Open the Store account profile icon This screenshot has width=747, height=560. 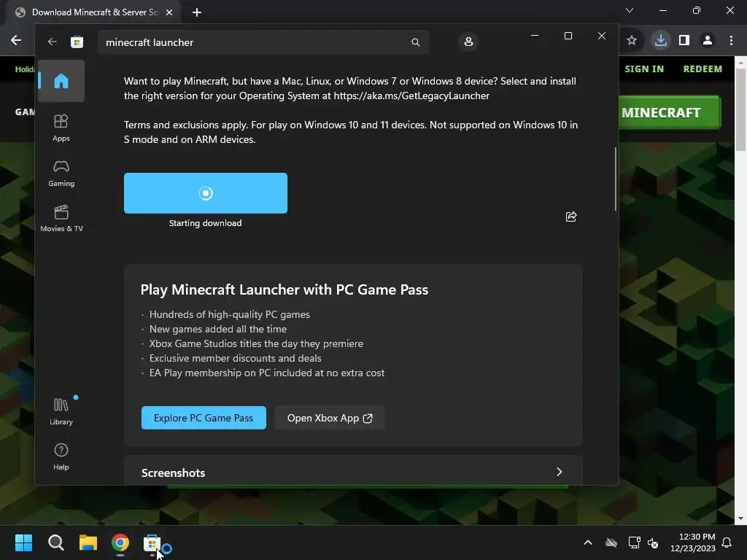pyautogui.click(x=468, y=42)
